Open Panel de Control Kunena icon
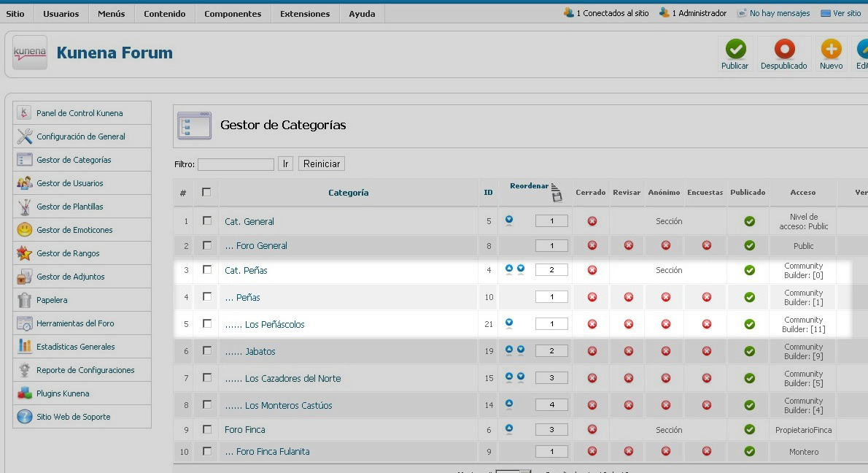 tap(24, 113)
